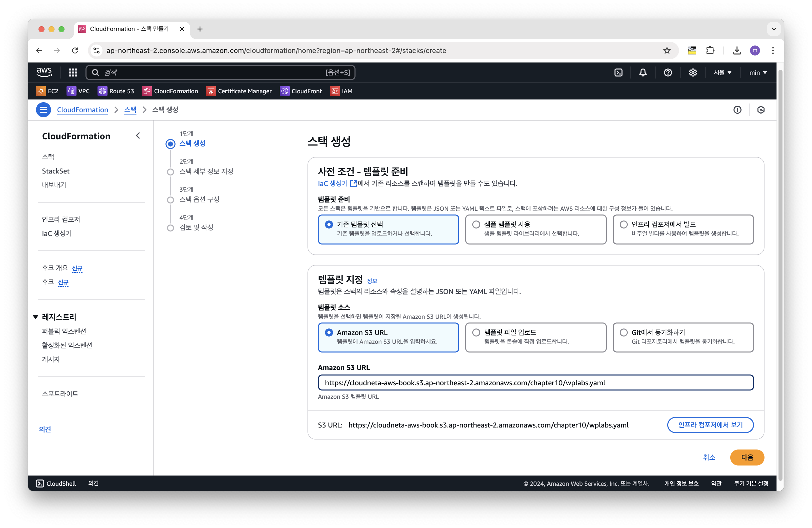Choose the Git에서 동기화하기 option
Image resolution: width=812 pixels, height=528 pixels.
(x=623, y=332)
